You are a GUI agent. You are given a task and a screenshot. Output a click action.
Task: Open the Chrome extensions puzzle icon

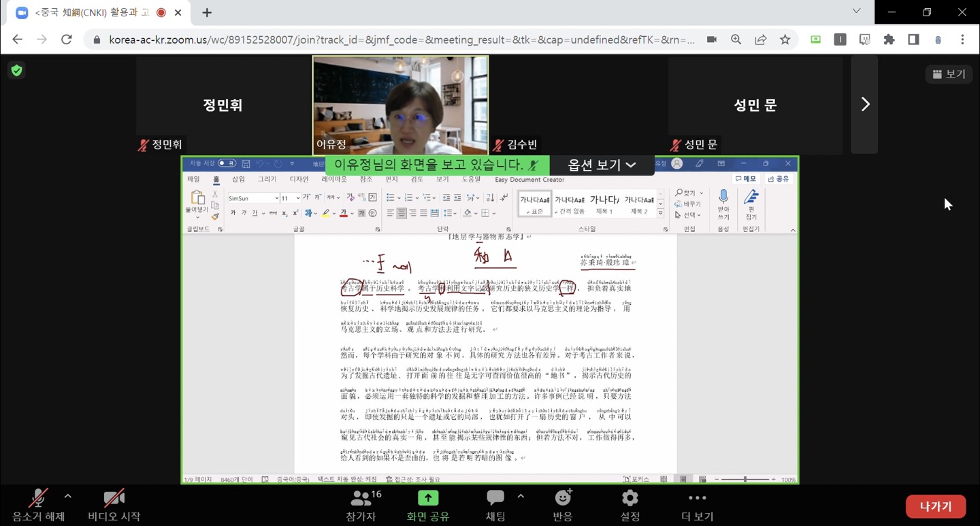889,39
